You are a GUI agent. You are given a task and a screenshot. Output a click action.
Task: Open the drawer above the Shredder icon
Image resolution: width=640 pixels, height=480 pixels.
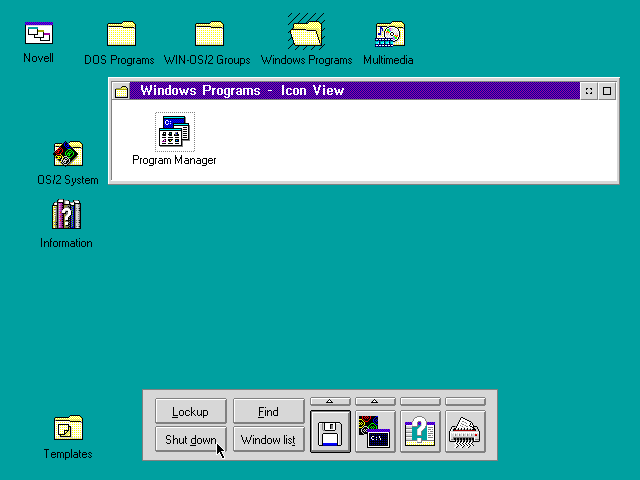tap(465, 402)
